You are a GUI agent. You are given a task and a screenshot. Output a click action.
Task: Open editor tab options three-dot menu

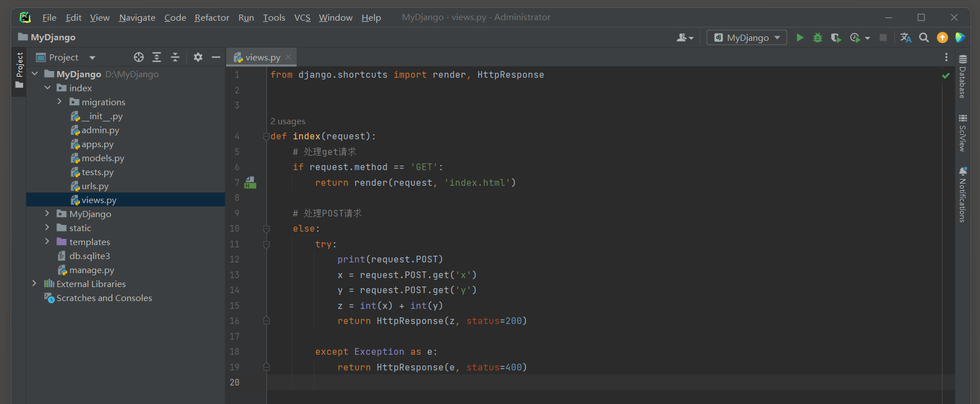click(x=946, y=57)
